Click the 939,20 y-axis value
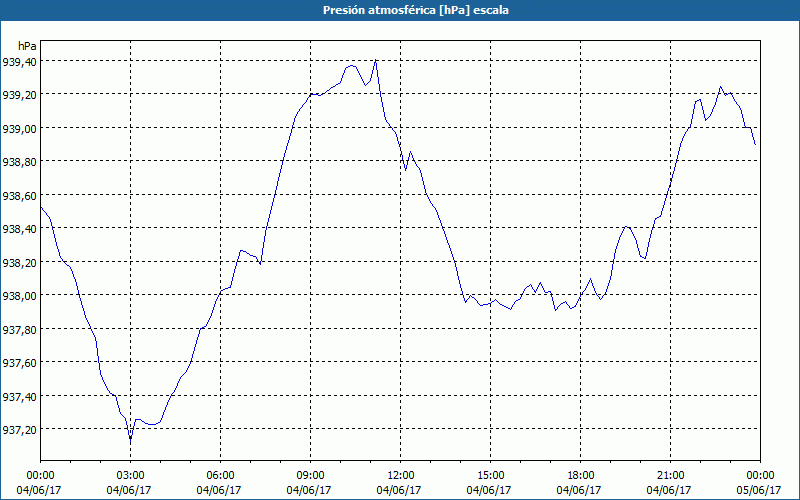 [19, 95]
